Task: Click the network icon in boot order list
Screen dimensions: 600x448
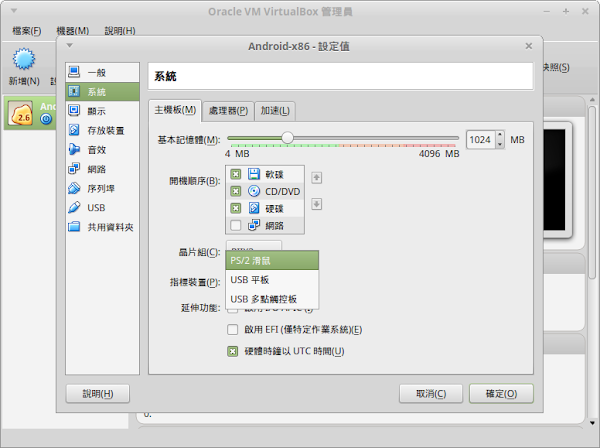Action: [x=254, y=225]
